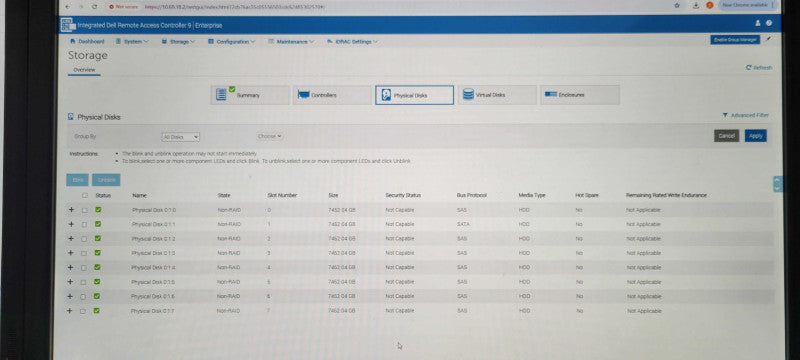Screen dimensions: 800x360
Task: Open the Maintenance menu
Action: click(291, 41)
